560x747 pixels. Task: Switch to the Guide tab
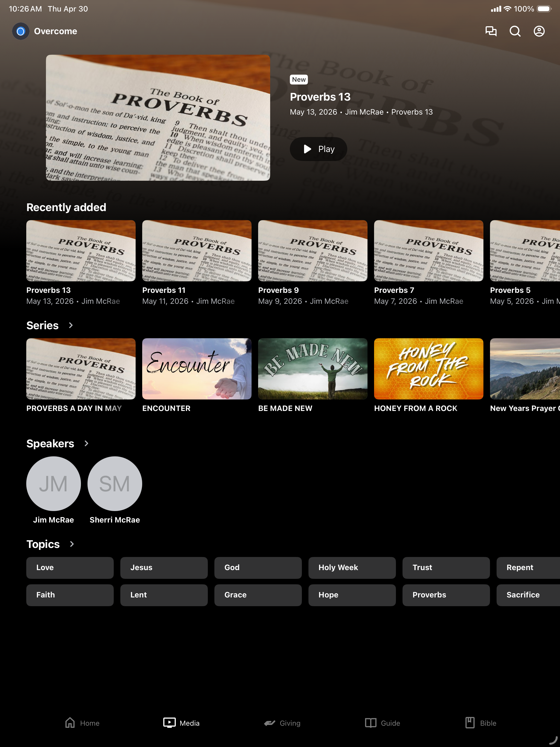click(x=382, y=723)
